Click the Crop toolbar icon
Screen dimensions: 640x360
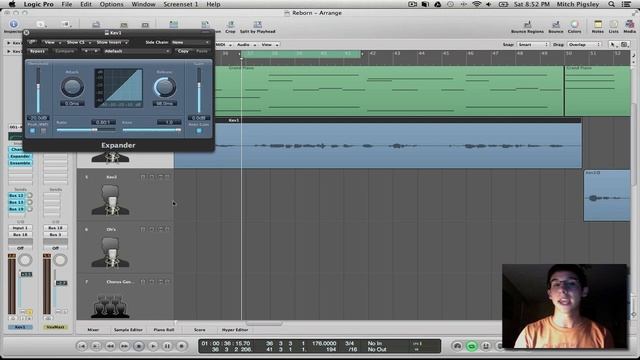pyautogui.click(x=231, y=24)
